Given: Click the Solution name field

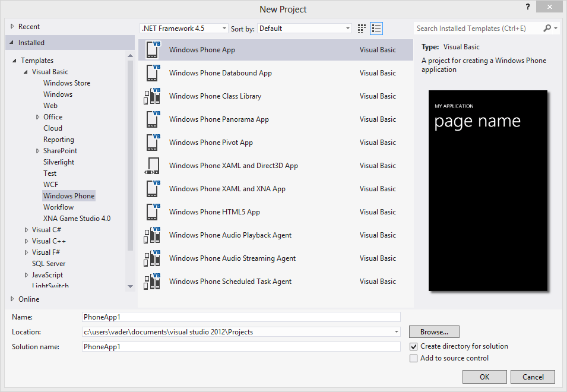Looking at the screenshot, I should [241, 347].
